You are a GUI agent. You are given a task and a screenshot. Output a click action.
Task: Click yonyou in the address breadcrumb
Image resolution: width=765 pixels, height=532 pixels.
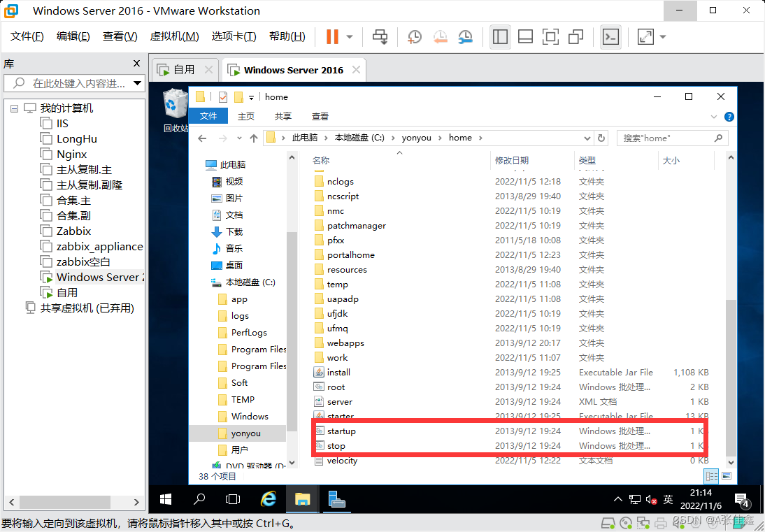[x=416, y=138]
